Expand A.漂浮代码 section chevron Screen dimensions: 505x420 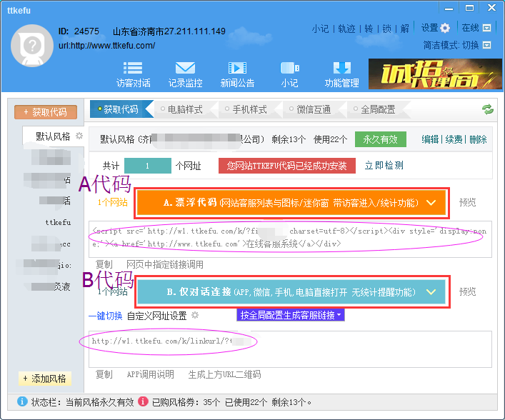(431, 203)
